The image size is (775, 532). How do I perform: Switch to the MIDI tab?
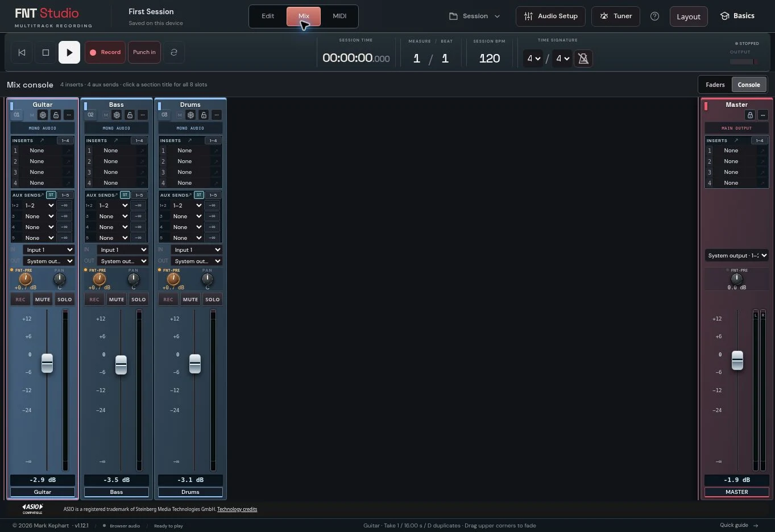point(339,16)
